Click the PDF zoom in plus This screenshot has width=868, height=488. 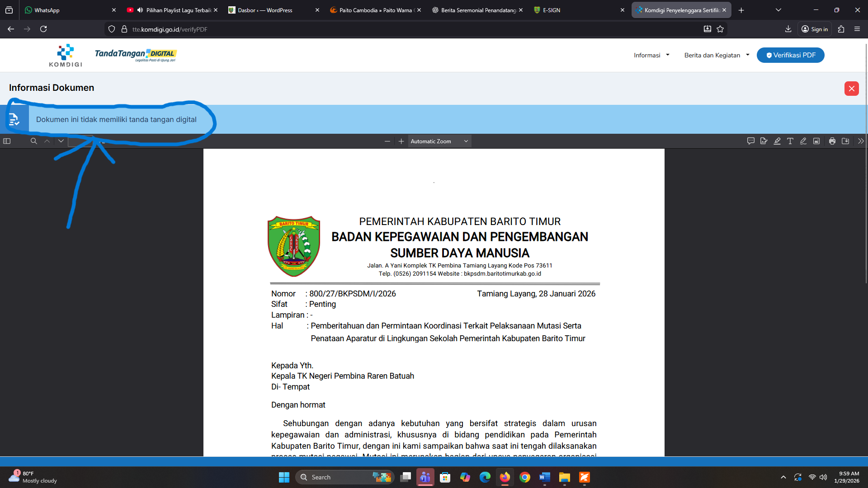401,141
